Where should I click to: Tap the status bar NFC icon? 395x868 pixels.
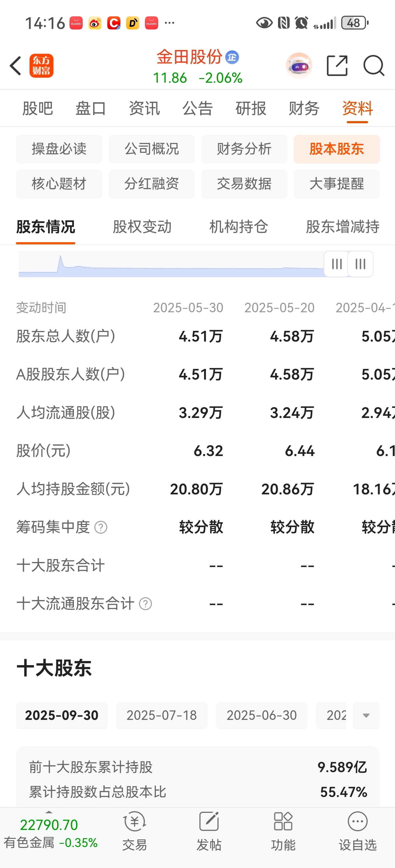click(283, 23)
